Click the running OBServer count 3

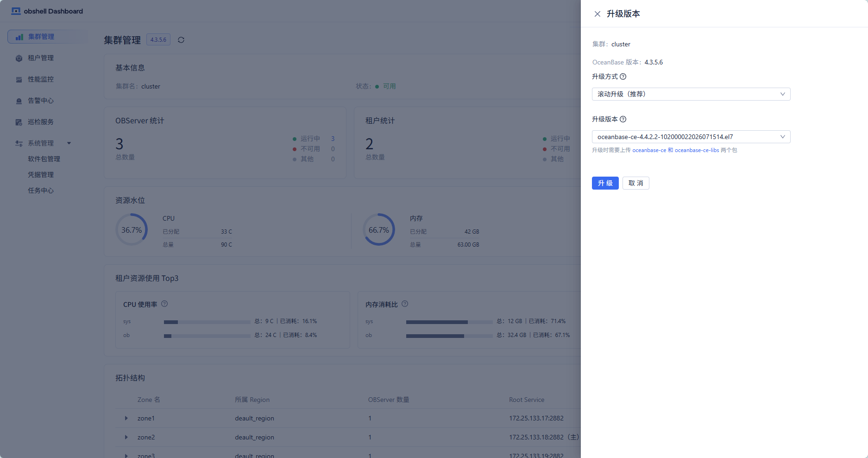pos(333,139)
